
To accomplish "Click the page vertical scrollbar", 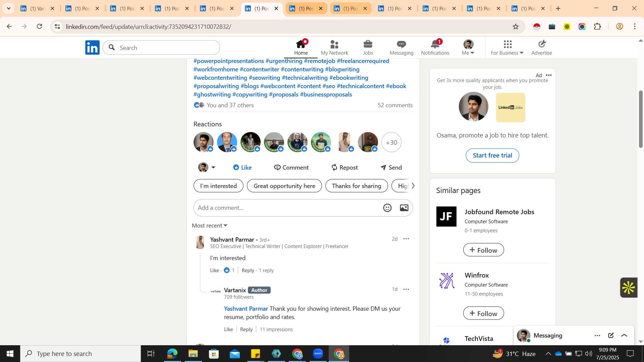I will [641, 119].
